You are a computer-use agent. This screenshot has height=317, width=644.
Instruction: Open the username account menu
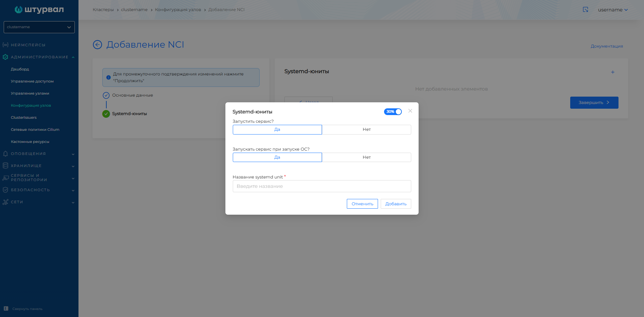[x=612, y=10]
